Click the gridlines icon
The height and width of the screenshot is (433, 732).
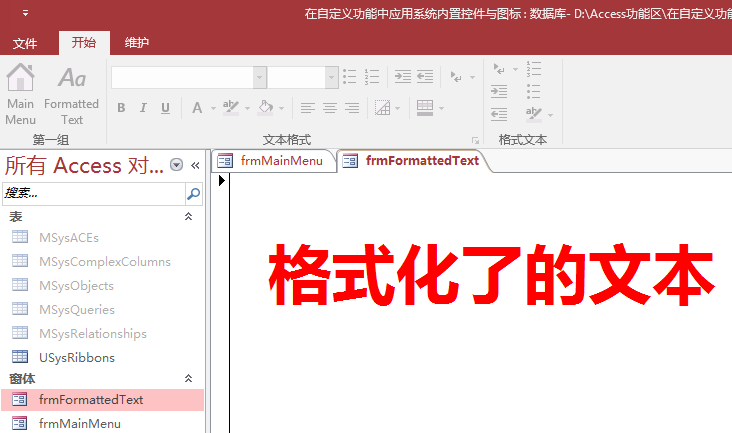382,108
